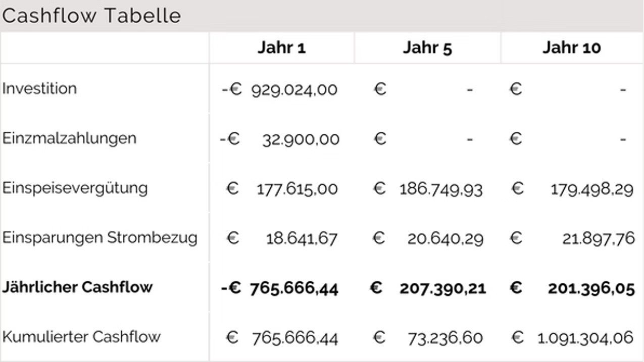Select the bold 201.396,05 cashflow value
The image size is (644, 362).
[x=591, y=288]
